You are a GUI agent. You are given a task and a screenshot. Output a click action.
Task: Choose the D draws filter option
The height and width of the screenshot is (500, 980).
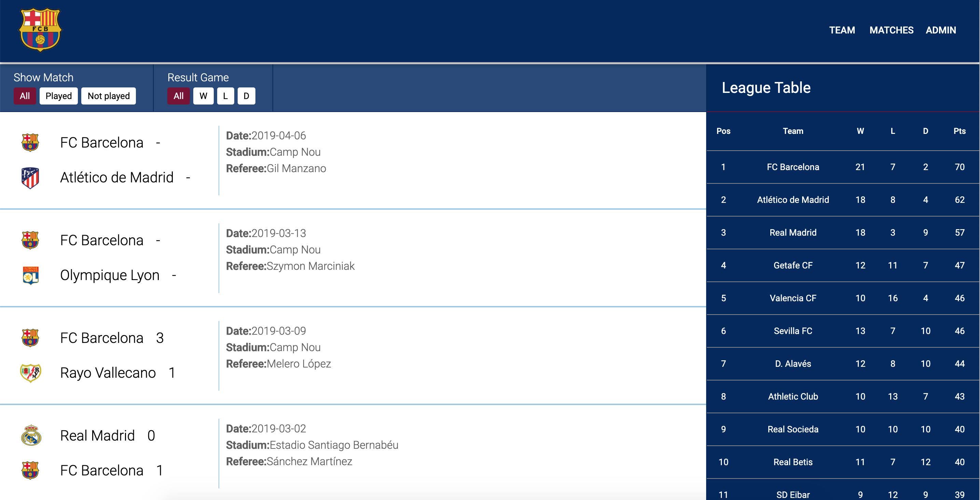tap(246, 96)
